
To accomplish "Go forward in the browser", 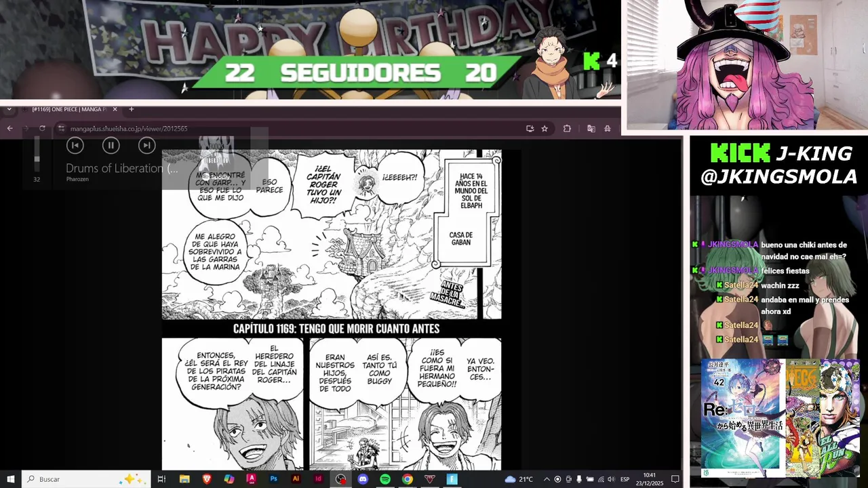I will click(26, 128).
